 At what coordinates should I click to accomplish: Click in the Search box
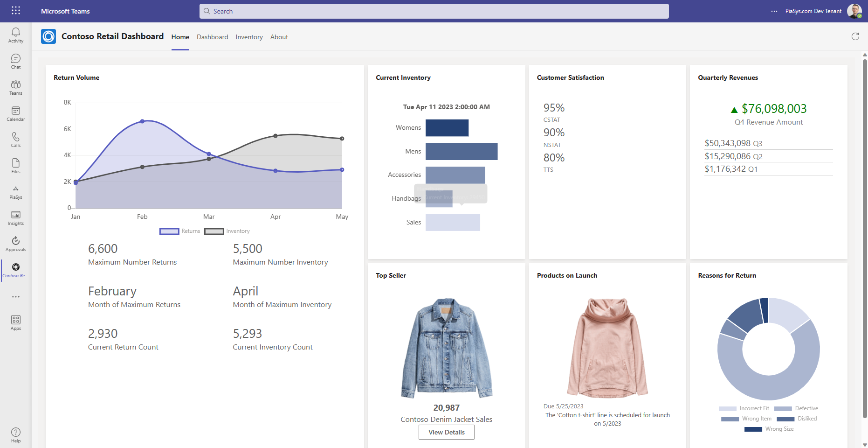(434, 11)
